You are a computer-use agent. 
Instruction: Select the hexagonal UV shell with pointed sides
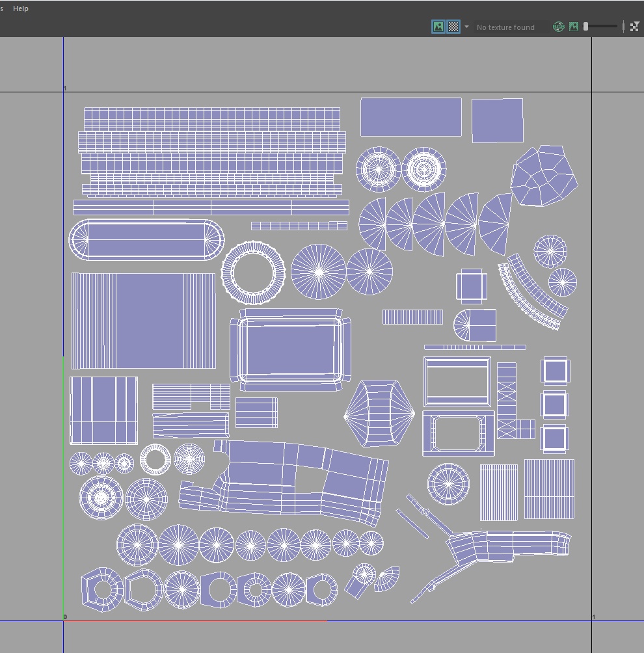[379, 414]
